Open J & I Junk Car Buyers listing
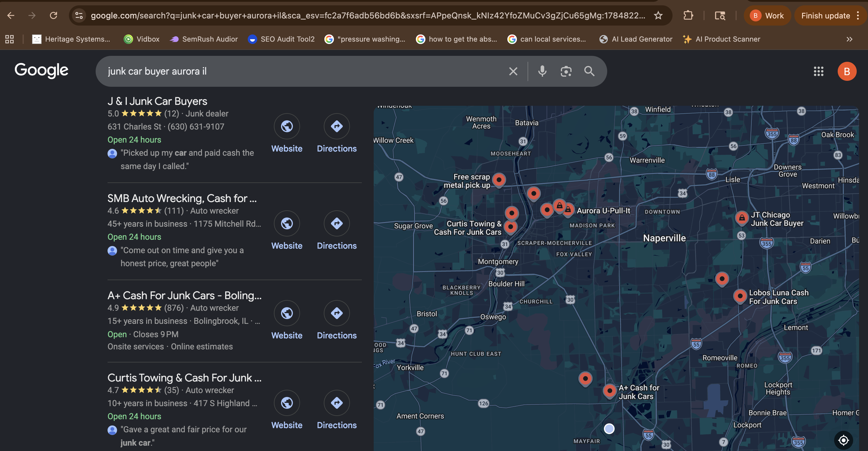 point(157,101)
